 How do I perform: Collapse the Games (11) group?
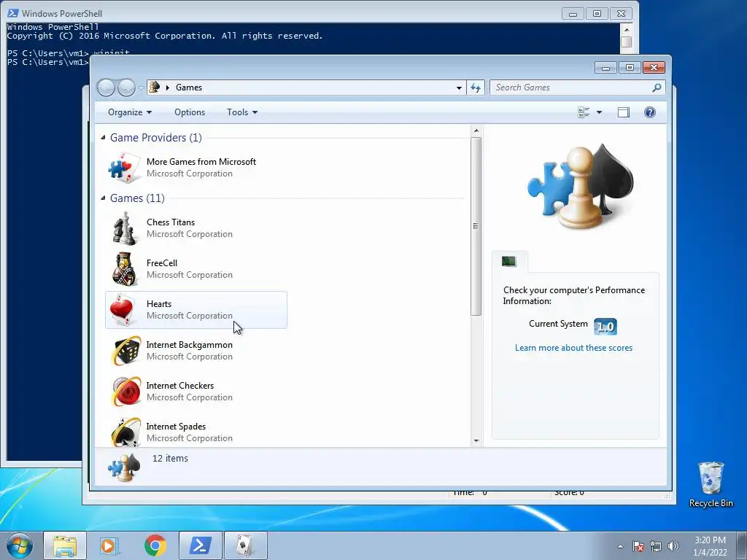(103, 198)
